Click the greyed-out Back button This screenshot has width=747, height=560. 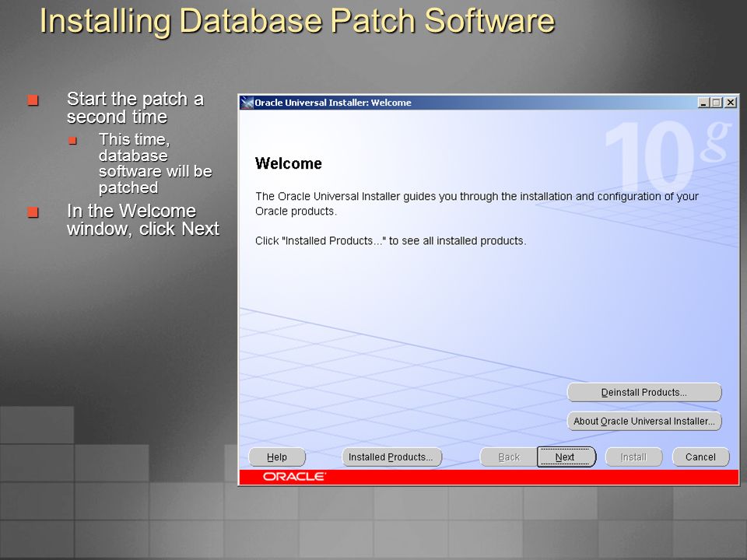tap(509, 457)
